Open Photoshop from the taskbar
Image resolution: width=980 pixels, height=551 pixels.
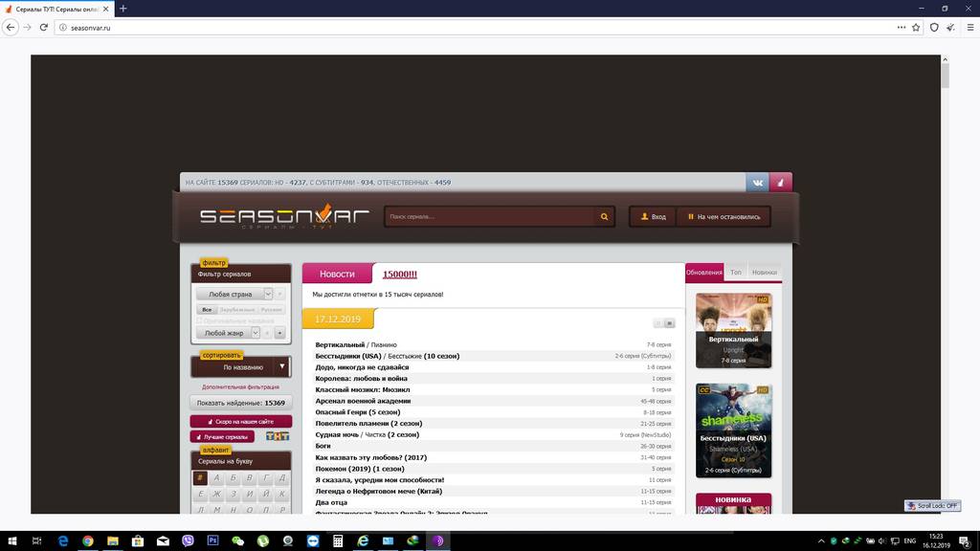[x=212, y=541]
